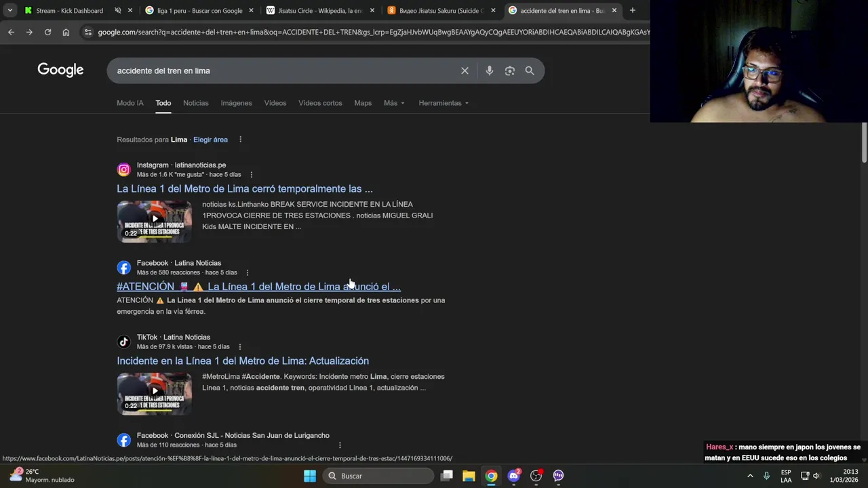Viewport: 868px width, 488px height.
Task: Focus the Google search input field
Action: (285, 70)
